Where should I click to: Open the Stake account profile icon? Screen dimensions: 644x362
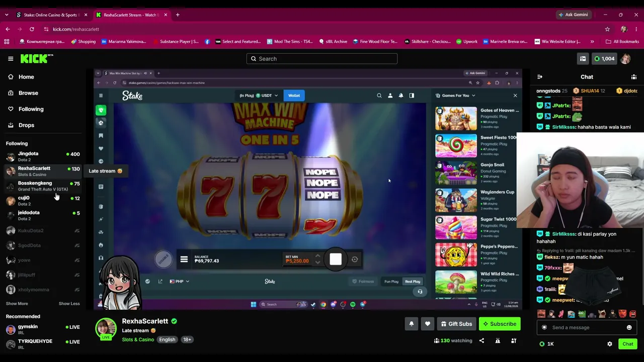point(390,96)
